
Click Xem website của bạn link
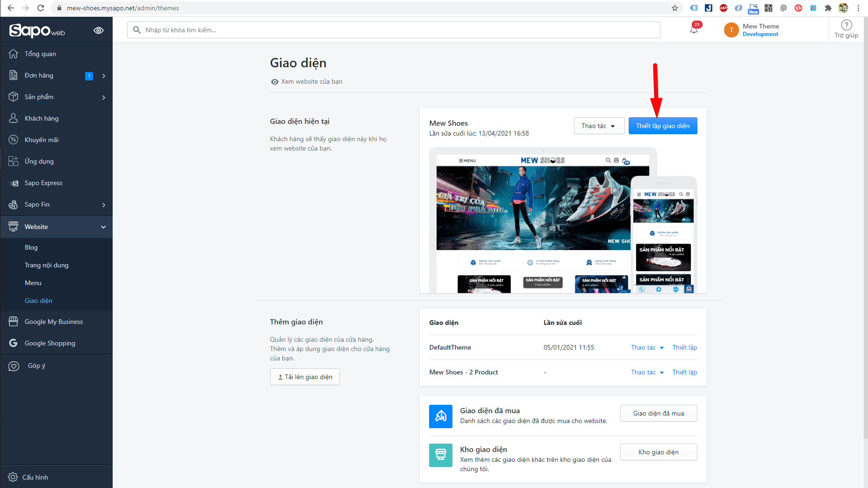click(x=307, y=81)
